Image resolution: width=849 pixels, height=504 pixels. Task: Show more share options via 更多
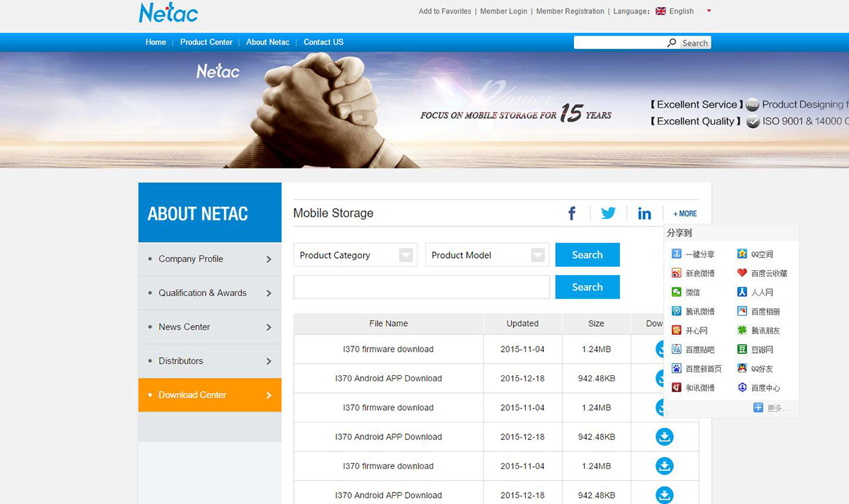[772, 408]
